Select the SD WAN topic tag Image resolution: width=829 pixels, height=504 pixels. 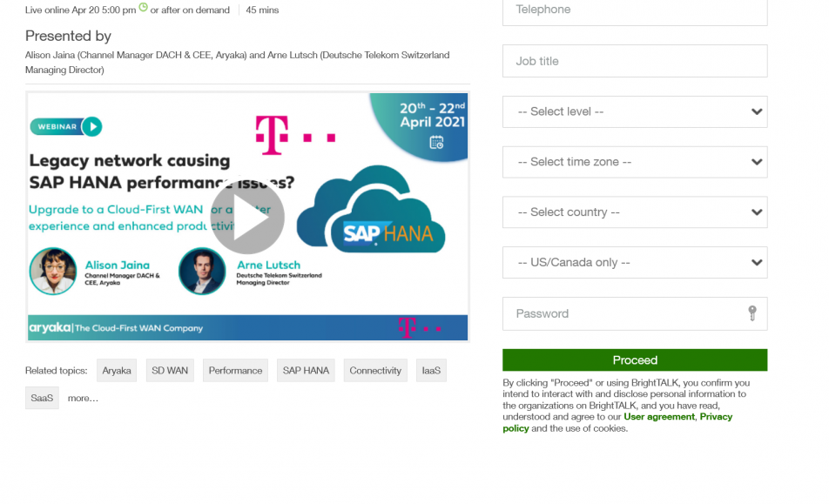[170, 370]
